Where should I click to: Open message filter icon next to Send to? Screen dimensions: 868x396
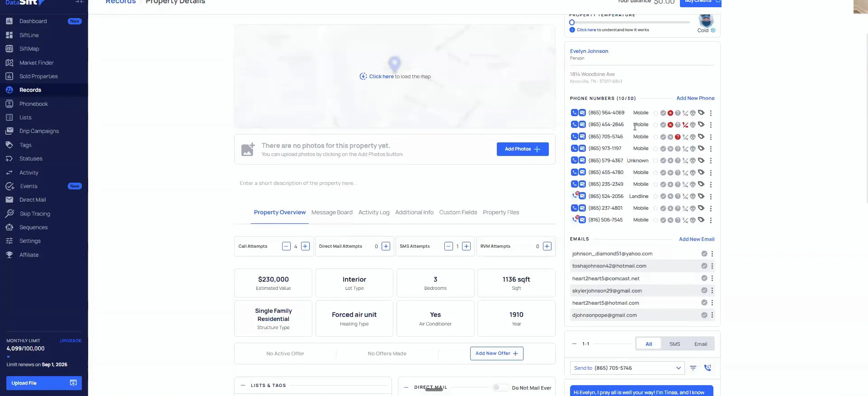coord(693,368)
